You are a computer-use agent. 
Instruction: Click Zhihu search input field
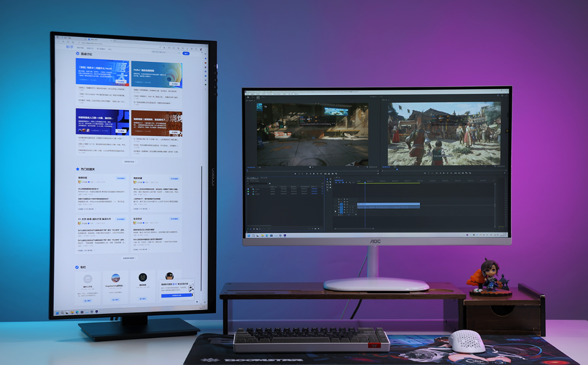point(165,52)
